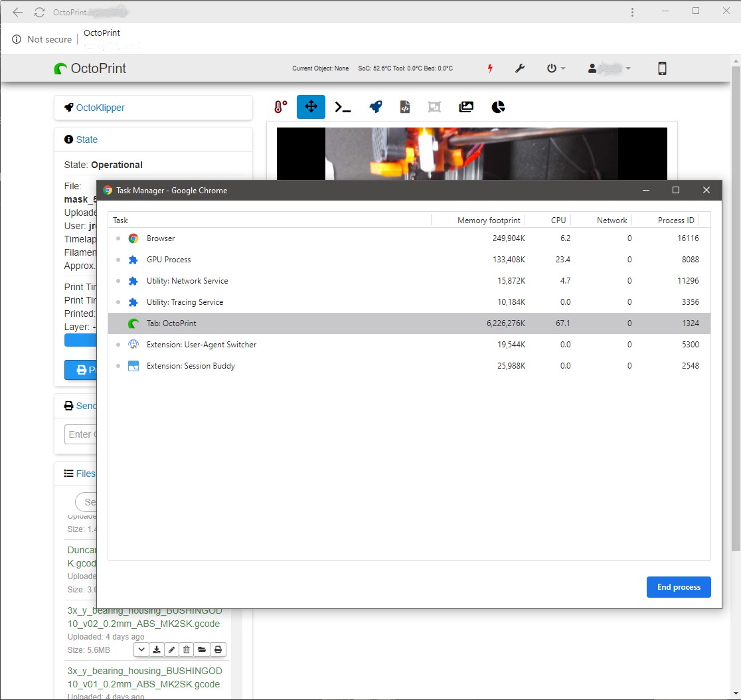Minimize the Task Manager window
741x700 pixels.
(646, 190)
